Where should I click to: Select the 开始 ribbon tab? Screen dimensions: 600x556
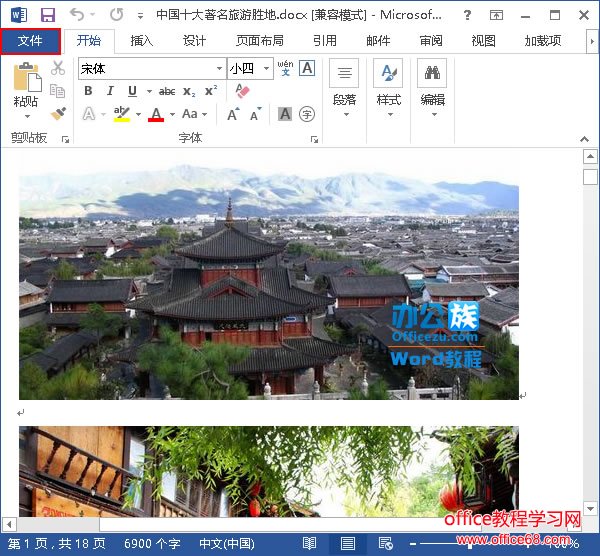click(89, 41)
